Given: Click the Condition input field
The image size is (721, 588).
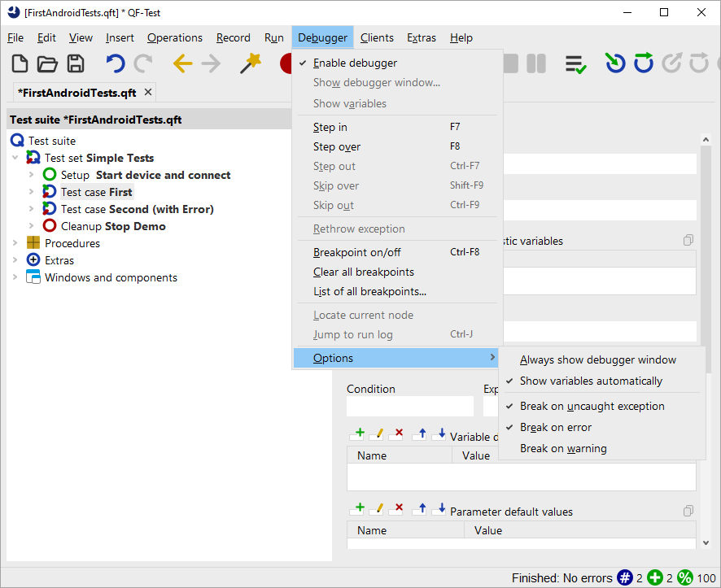Looking at the screenshot, I should pyautogui.click(x=409, y=406).
